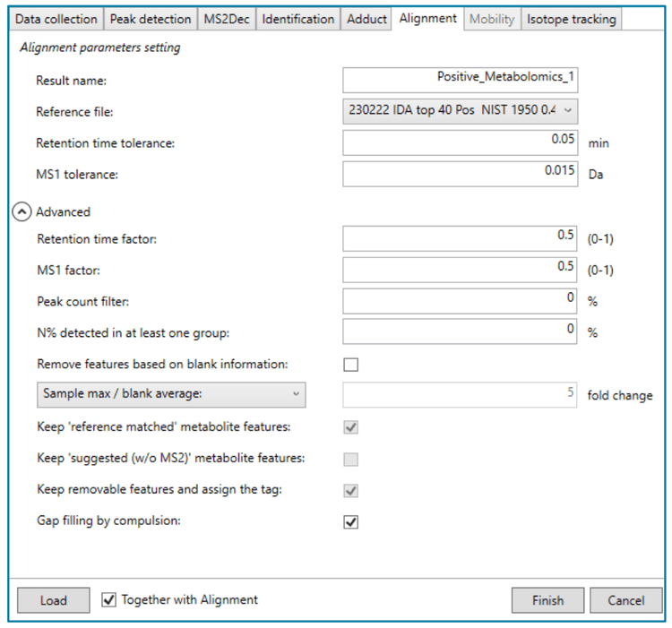The image size is (672, 628).
Task: Open the Reference file dropdown
Action: point(461,111)
